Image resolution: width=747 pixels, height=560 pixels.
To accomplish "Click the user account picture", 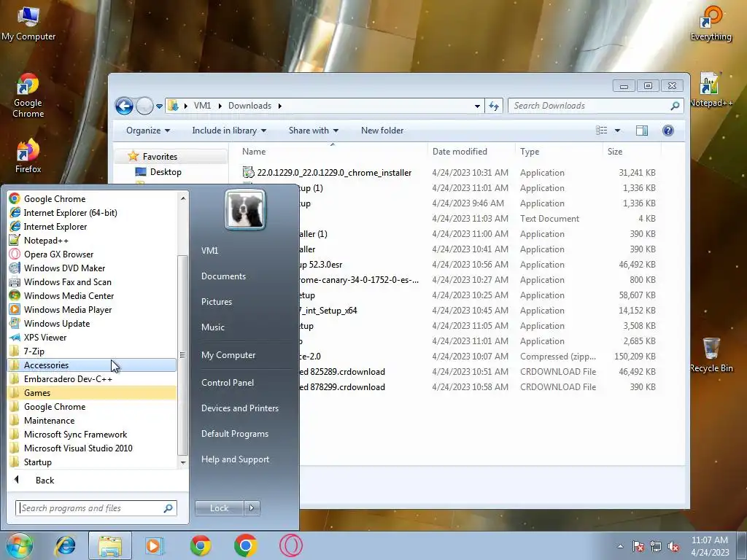I will point(245,209).
